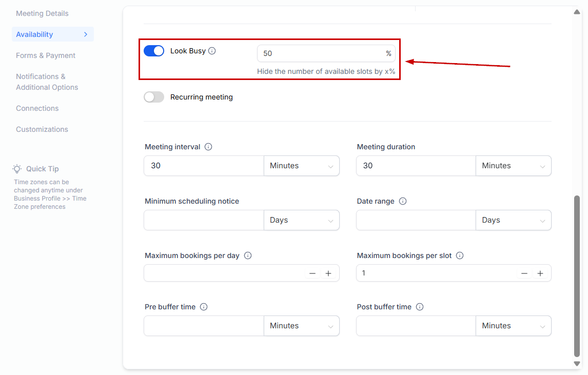The width and height of the screenshot is (588, 375).
Task: Go to Meeting Details section
Action: pos(42,13)
